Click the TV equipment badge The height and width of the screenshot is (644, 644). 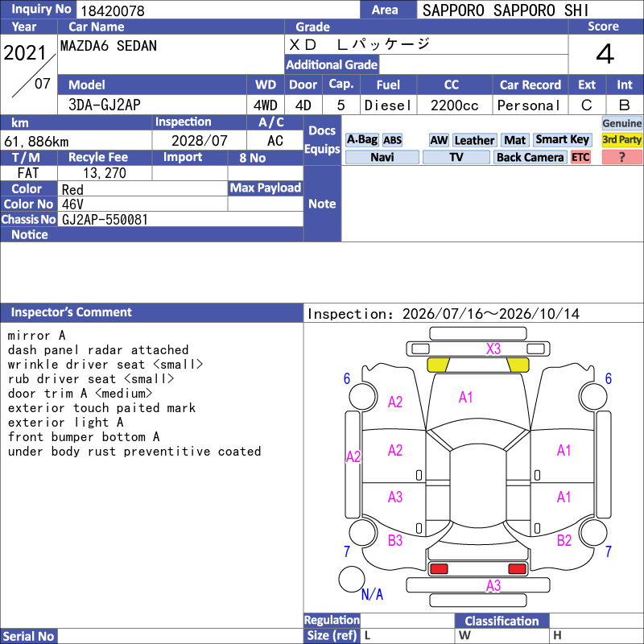[x=456, y=157]
